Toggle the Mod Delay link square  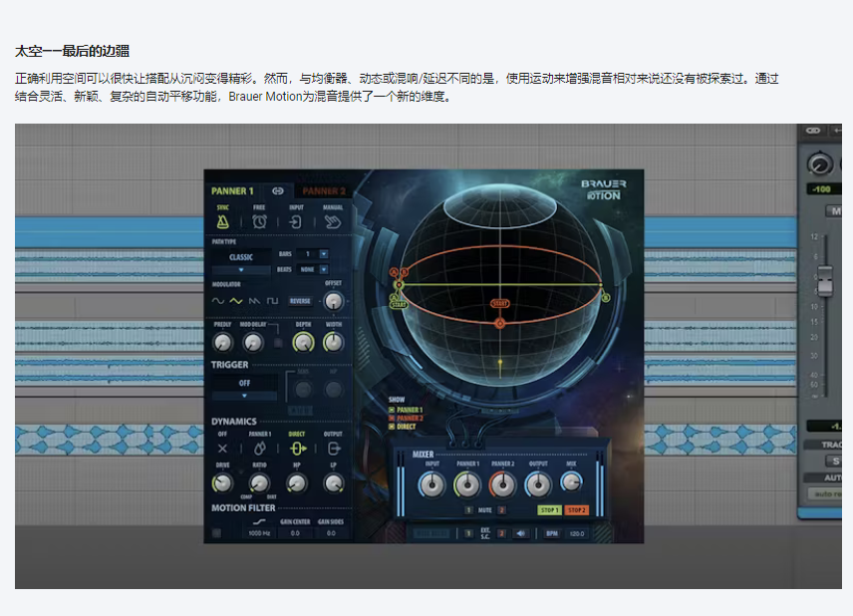278,343
